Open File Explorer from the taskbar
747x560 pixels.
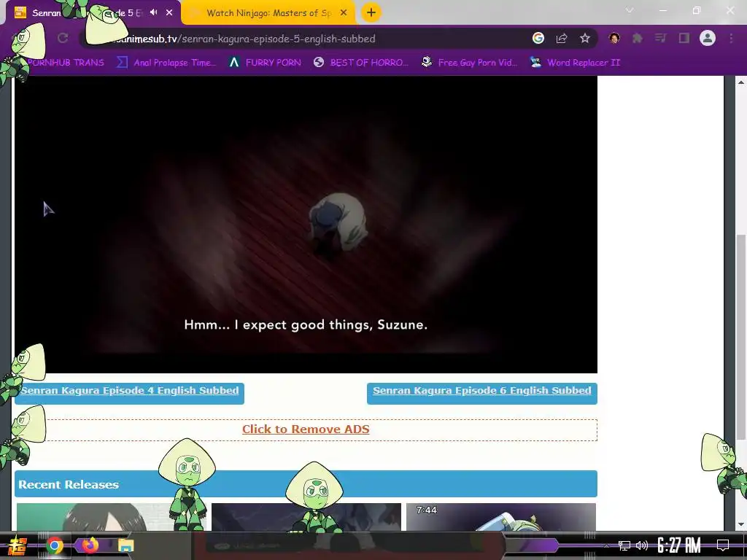125,545
